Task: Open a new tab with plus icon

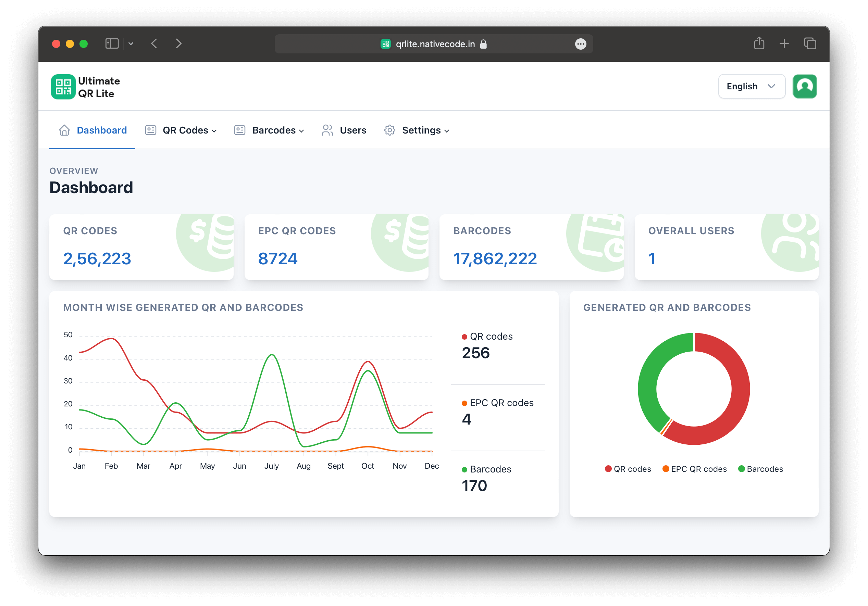Action: point(784,44)
